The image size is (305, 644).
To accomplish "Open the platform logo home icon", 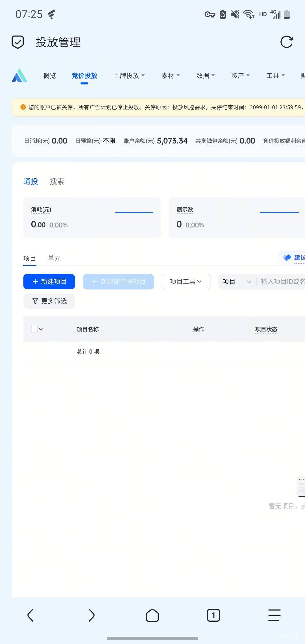I will point(19,75).
